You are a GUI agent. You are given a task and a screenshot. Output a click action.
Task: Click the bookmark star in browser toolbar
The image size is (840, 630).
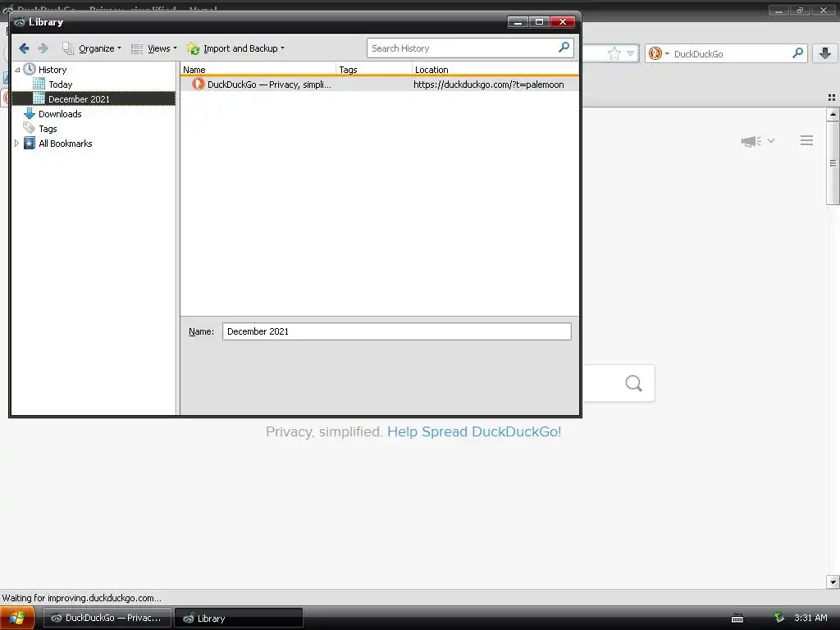point(614,53)
